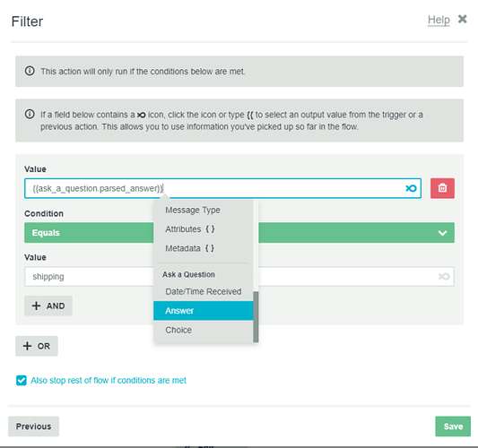Click the variable picker icon in first Value field
This screenshot has height=448, width=478.
tap(411, 188)
